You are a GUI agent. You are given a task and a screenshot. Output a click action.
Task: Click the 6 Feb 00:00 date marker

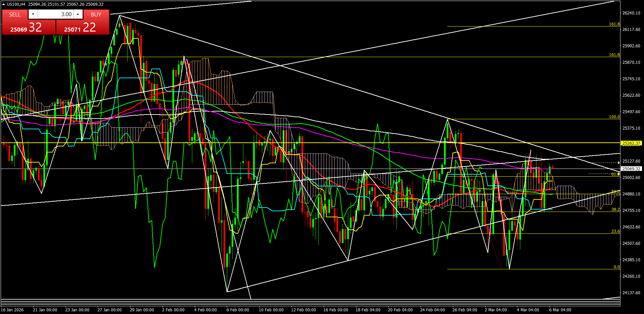[238, 310]
